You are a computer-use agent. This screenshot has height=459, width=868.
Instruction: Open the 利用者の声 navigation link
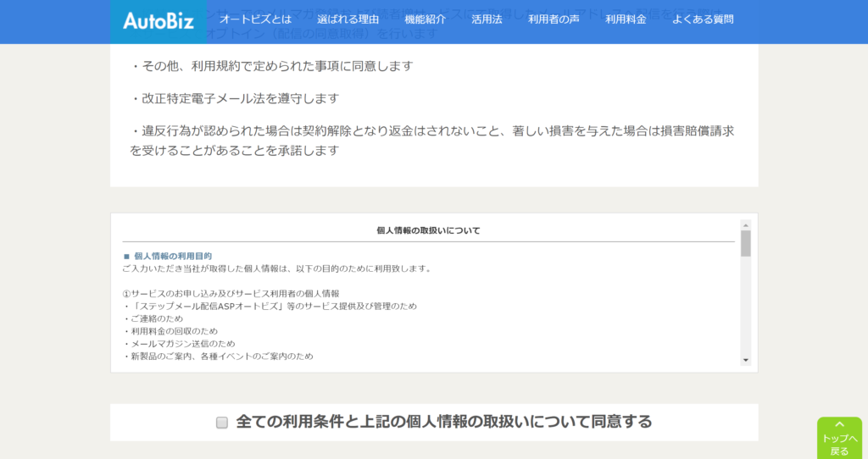pyautogui.click(x=554, y=19)
